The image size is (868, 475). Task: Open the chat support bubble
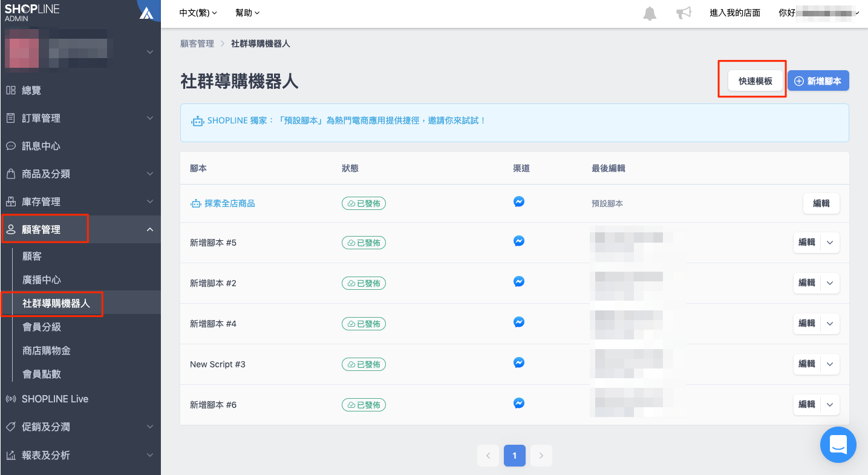click(x=838, y=445)
